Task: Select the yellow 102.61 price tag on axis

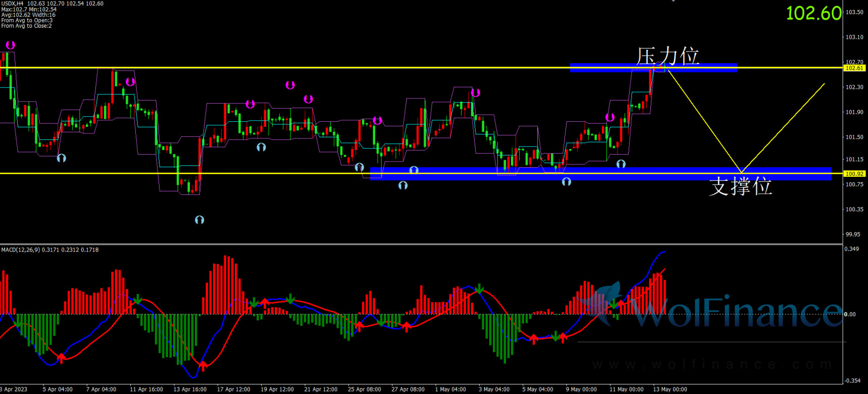Action: tap(854, 68)
